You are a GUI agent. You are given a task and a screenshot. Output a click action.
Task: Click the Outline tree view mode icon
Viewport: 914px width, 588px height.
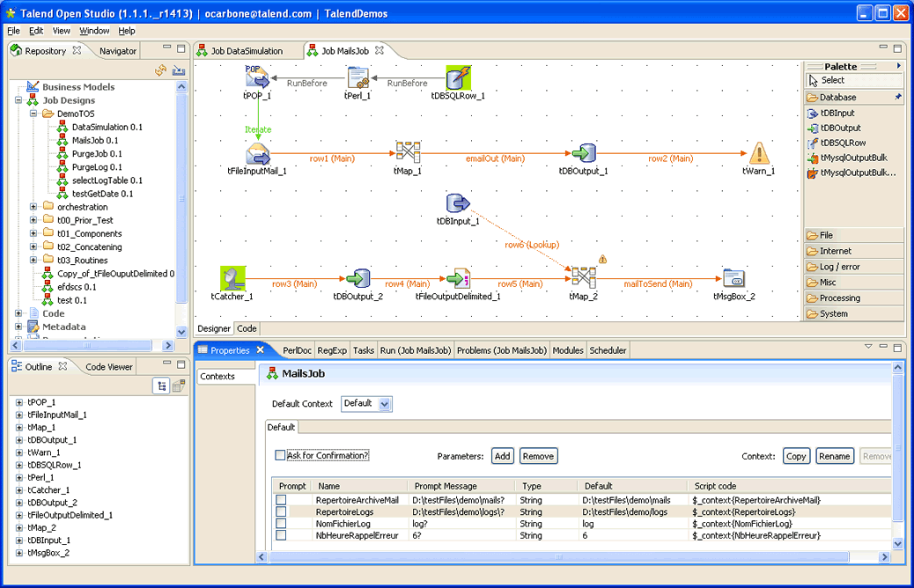pyautogui.click(x=161, y=386)
